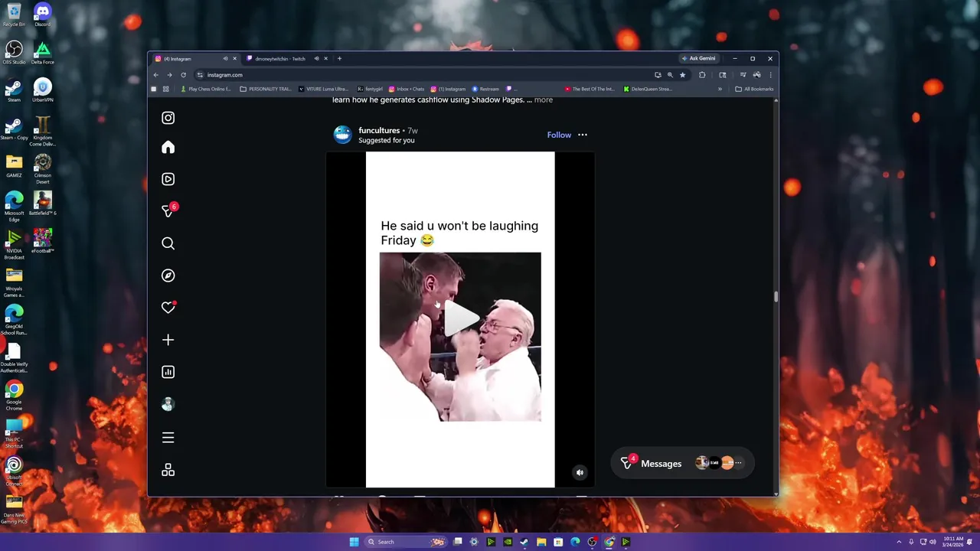Mute audio on the Instagram tab
This screenshot has width=980, height=551.
(x=225, y=59)
